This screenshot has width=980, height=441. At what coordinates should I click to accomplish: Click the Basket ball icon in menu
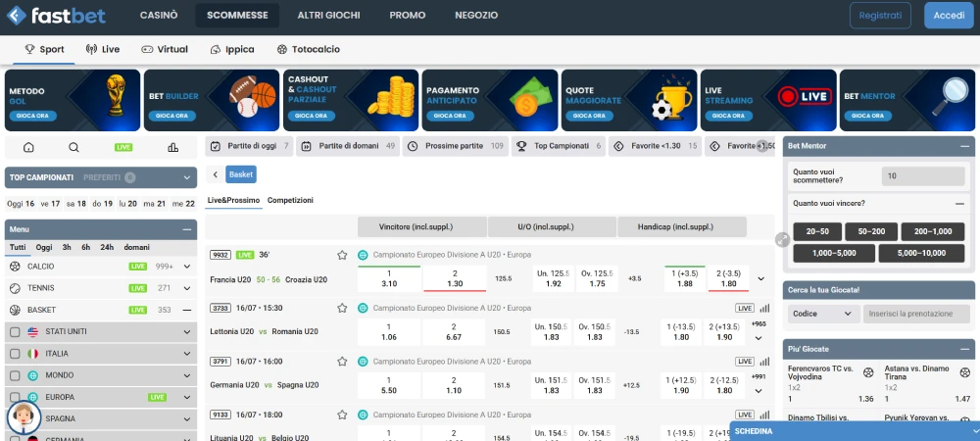click(x=15, y=310)
